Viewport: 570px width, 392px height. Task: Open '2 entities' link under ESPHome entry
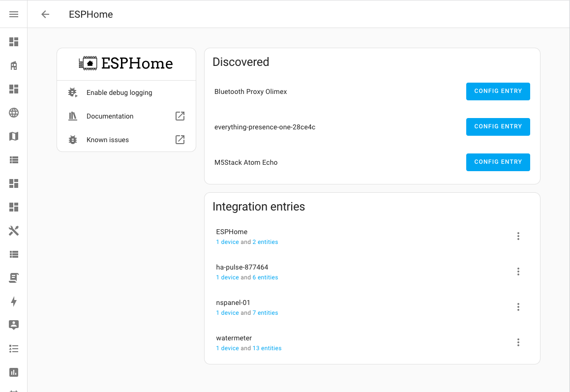(x=265, y=242)
